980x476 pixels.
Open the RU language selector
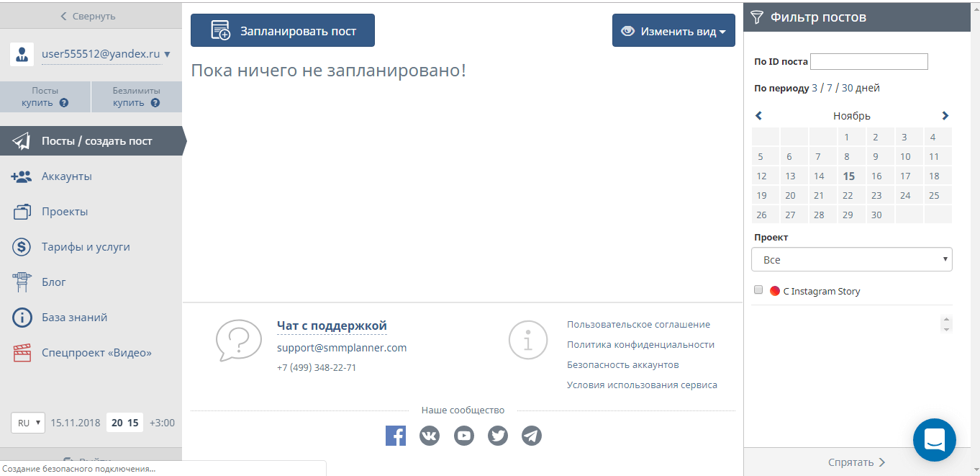[28, 423]
